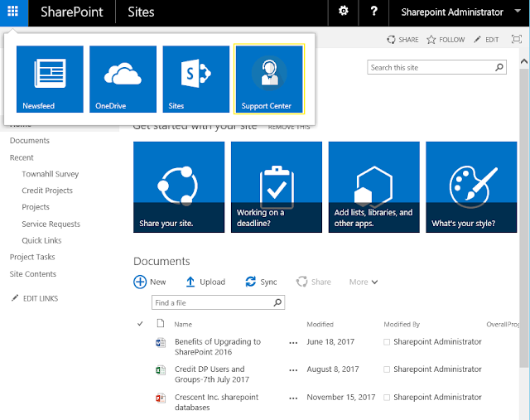Screen dimensions: 530x420
Task: Open Project Tasks in left navigation
Action: tap(32, 257)
